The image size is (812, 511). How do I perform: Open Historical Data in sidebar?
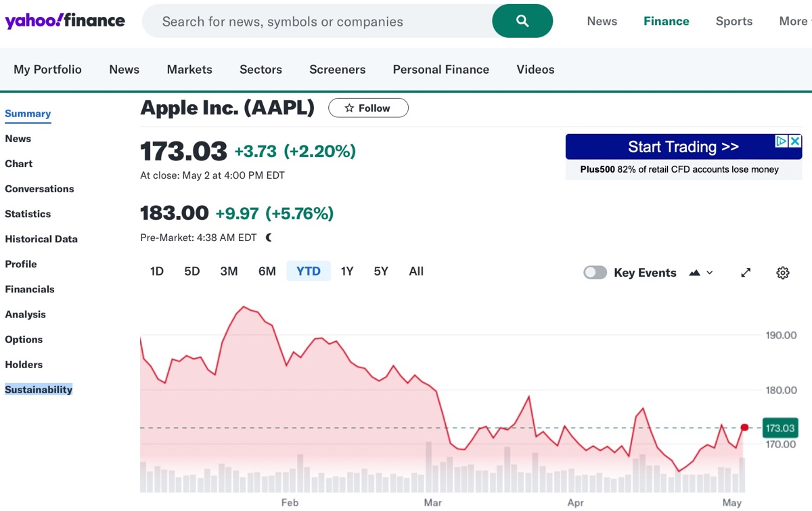click(41, 239)
